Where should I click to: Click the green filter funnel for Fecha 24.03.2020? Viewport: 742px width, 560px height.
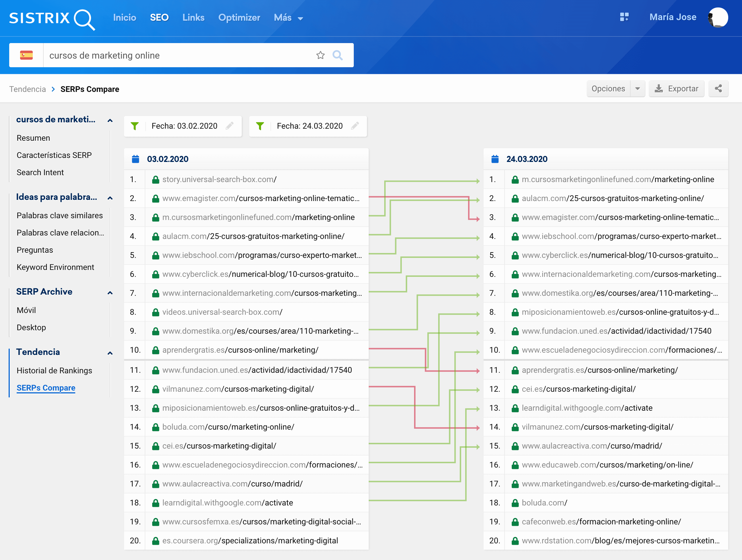click(x=260, y=126)
